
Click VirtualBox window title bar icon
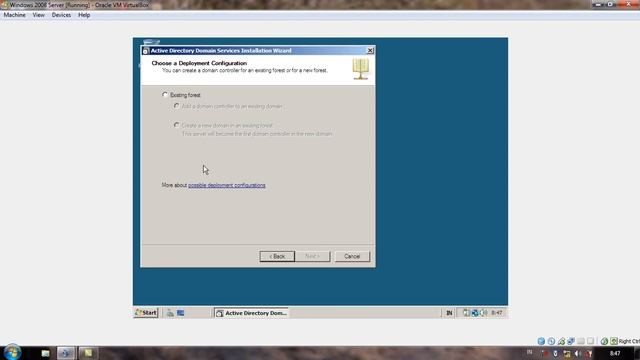pos(4,5)
